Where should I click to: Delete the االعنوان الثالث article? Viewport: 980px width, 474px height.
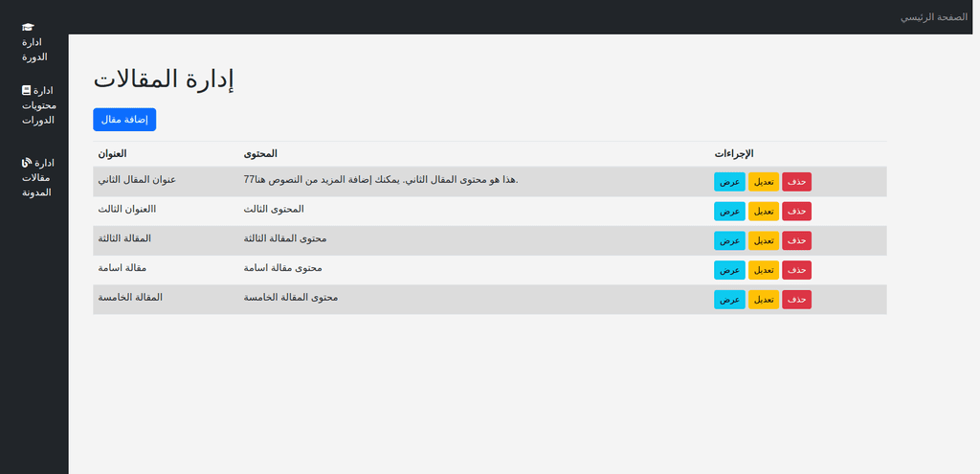pos(797,212)
